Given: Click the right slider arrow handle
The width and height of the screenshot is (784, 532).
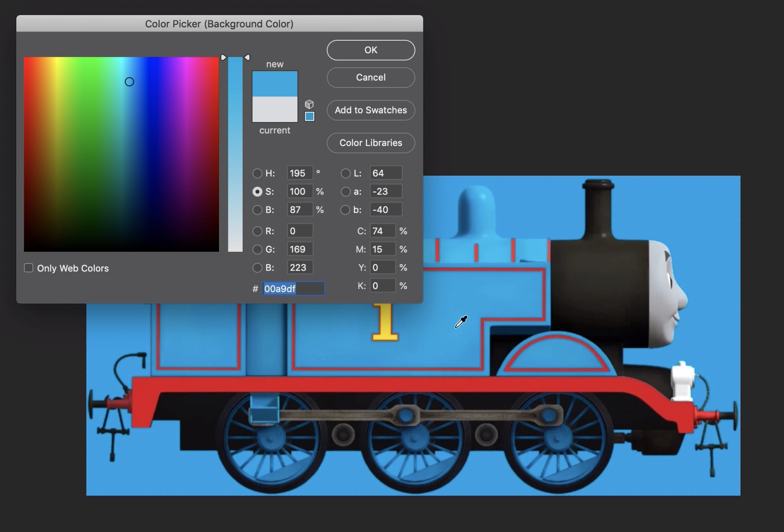Looking at the screenshot, I should [247, 57].
